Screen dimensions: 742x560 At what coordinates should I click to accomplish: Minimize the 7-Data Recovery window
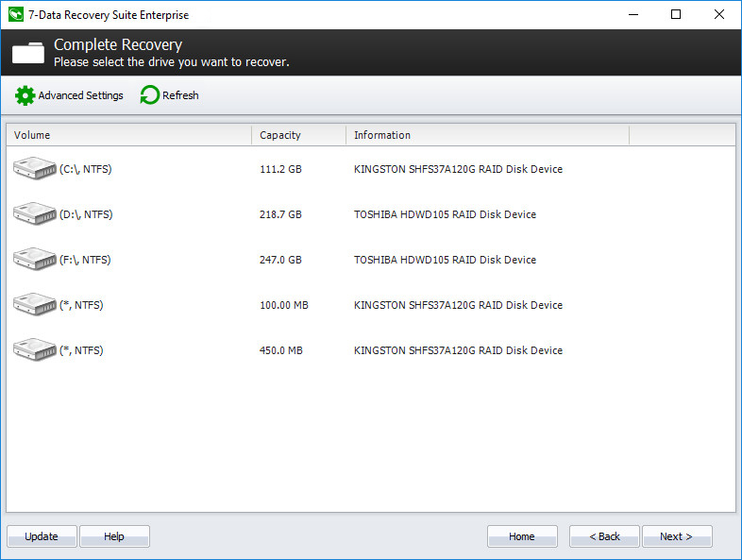633,14
